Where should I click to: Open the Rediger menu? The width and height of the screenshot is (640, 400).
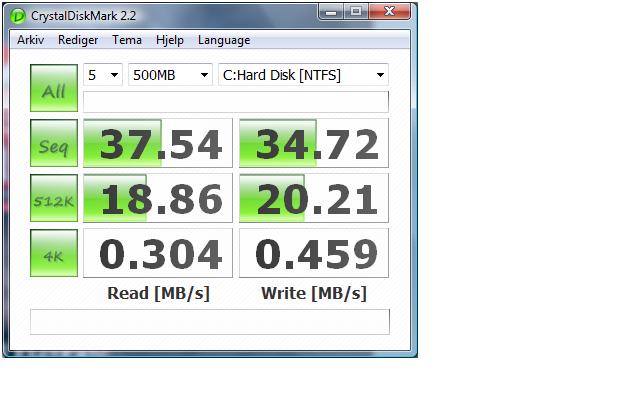point(78,40)
